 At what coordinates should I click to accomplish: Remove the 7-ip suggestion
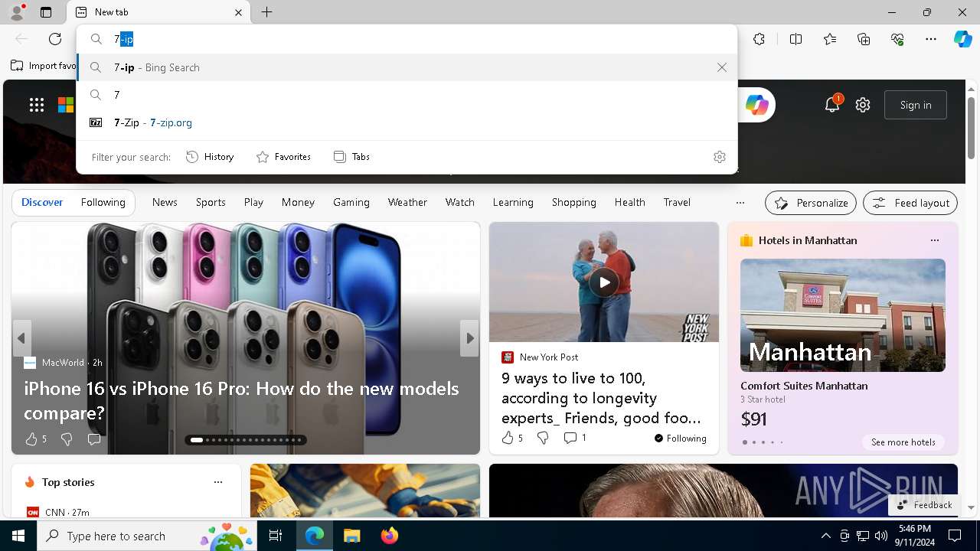click(722, 67)
